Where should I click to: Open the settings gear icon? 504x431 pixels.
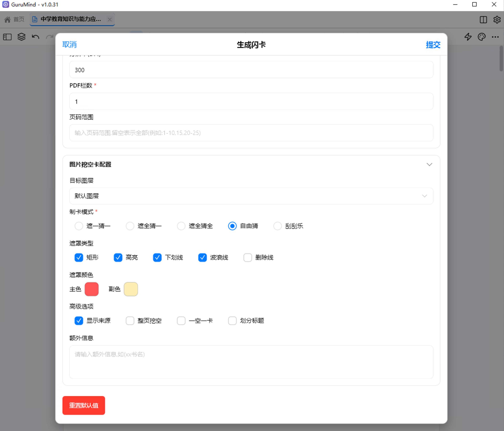tap(497, 20)
